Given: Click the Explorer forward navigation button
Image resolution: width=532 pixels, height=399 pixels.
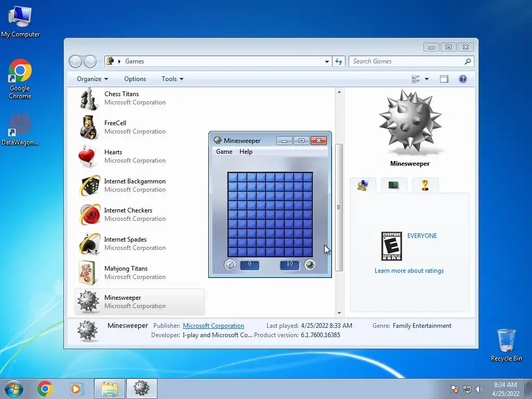Looking at the screenshot, I should 90,61.
